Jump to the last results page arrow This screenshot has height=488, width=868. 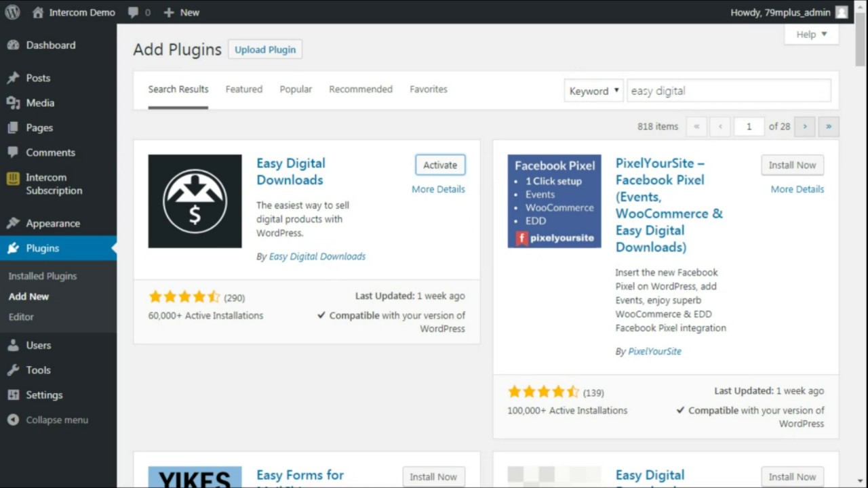coord(829,127)
